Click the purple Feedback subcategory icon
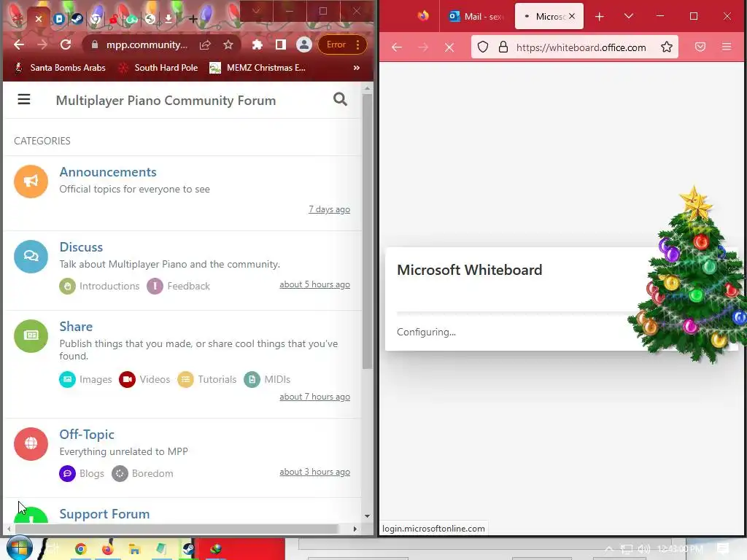This screenshot has height=560, width=747. 155,286
